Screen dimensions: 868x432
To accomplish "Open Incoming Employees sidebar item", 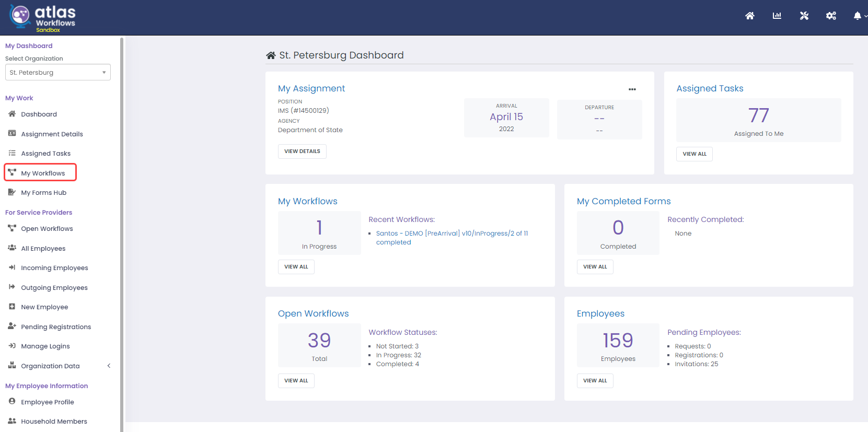I will (x=54, y=267).
